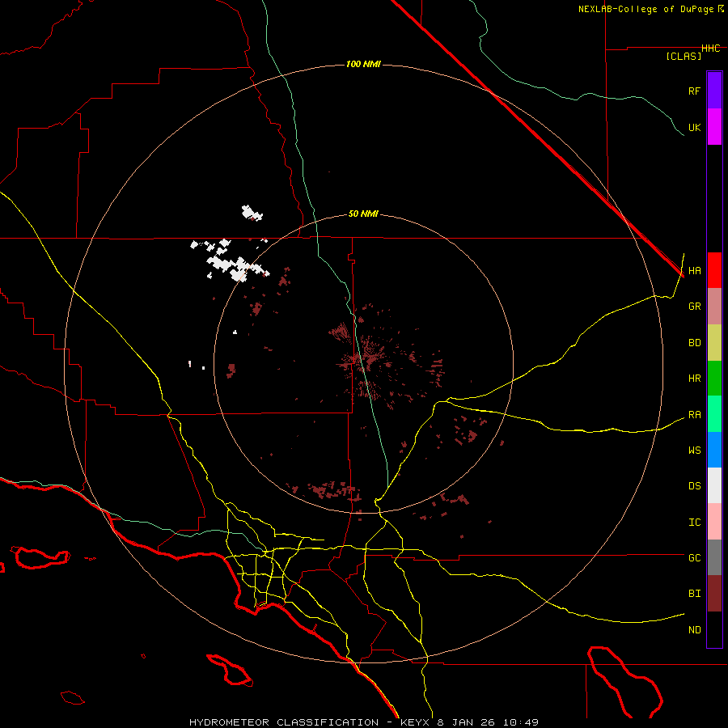
Task: Select the GR graupel color swatch
Action: (x=714, y=306)
